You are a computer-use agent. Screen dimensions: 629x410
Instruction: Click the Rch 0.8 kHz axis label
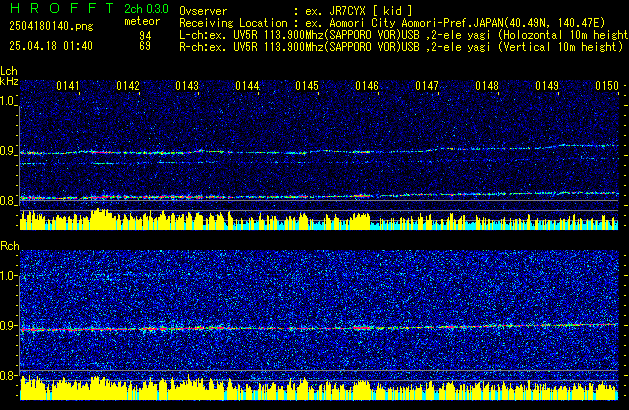tap(8, 375)
